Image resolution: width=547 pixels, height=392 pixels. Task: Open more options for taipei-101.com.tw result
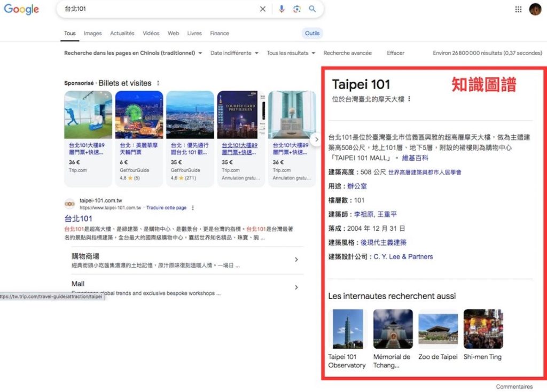pos(192,208)
